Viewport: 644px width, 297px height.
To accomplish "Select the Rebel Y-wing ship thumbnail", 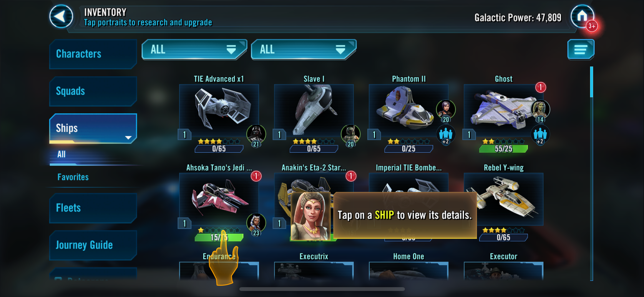I will point(503,199).
